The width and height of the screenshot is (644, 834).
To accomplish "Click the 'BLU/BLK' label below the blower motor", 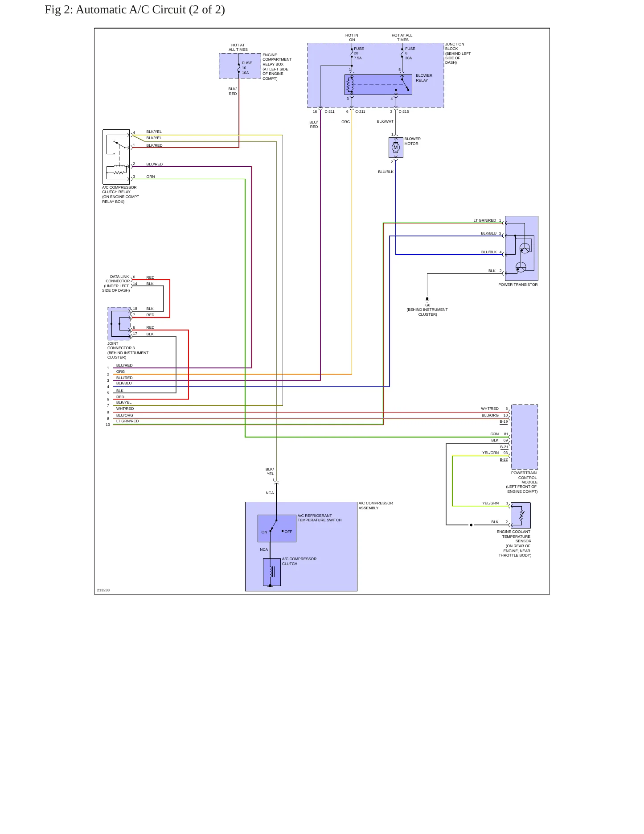I will pyautogui.click(x=386, y=172).
